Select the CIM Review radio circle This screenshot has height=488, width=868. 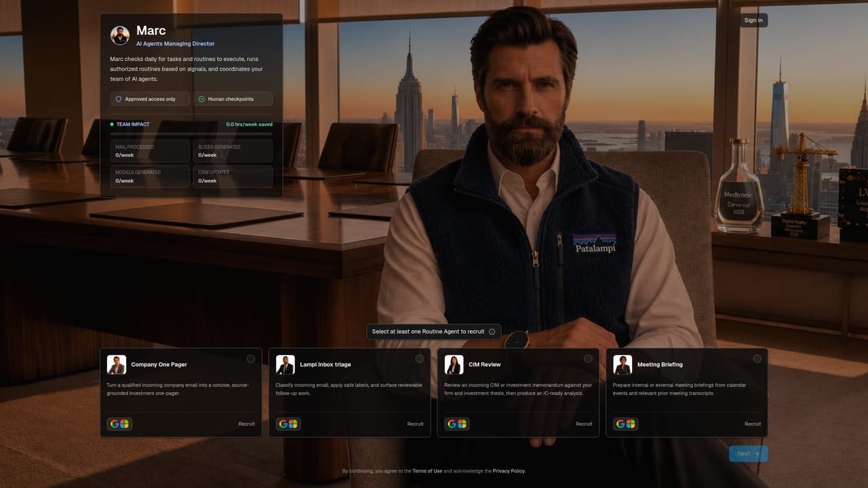click(x=588, y=359)
